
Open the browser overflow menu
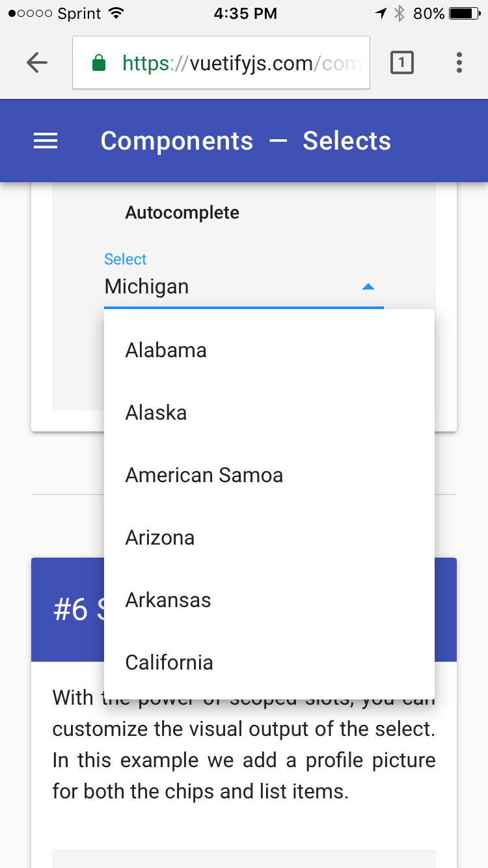coord(459,62)
